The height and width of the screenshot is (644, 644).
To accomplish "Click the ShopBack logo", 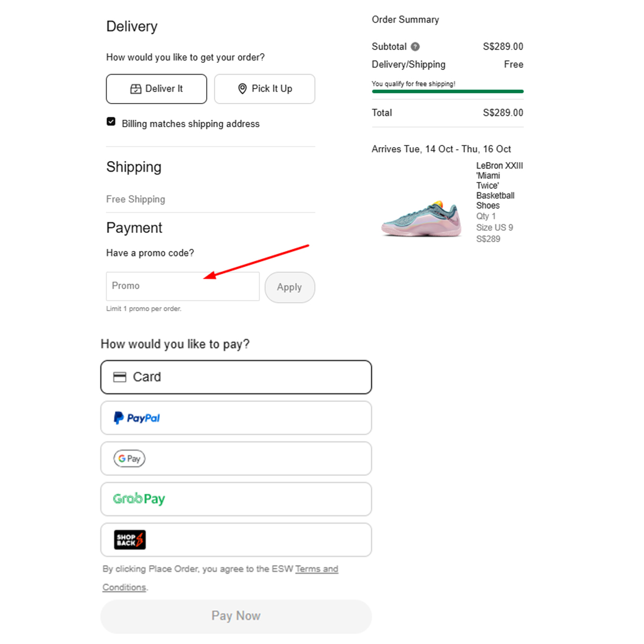I will click(x=130, y=540).
